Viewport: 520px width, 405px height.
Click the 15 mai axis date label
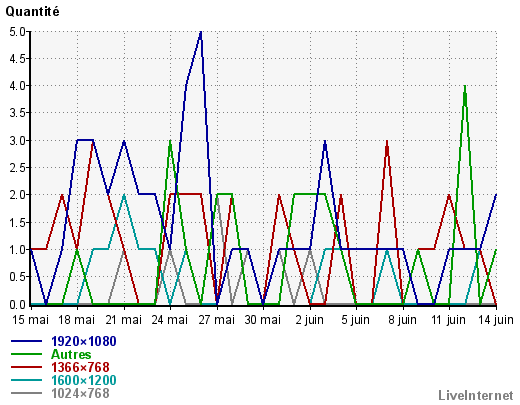pos(30,320)
